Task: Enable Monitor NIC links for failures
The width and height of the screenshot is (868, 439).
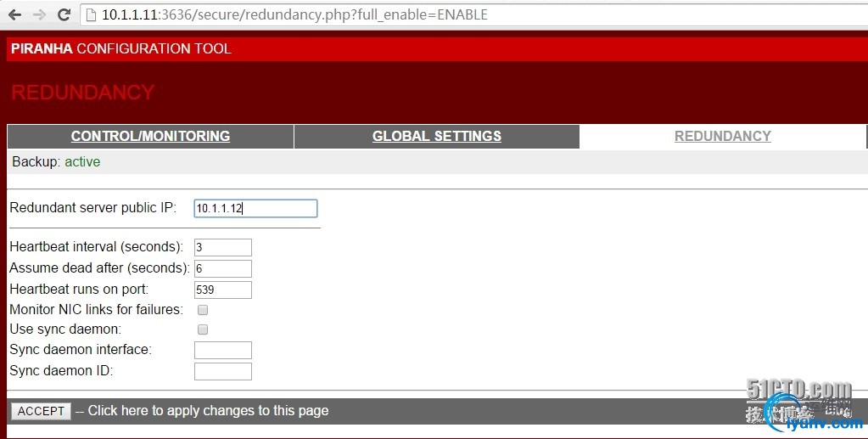Action: (x=203, y=310)
